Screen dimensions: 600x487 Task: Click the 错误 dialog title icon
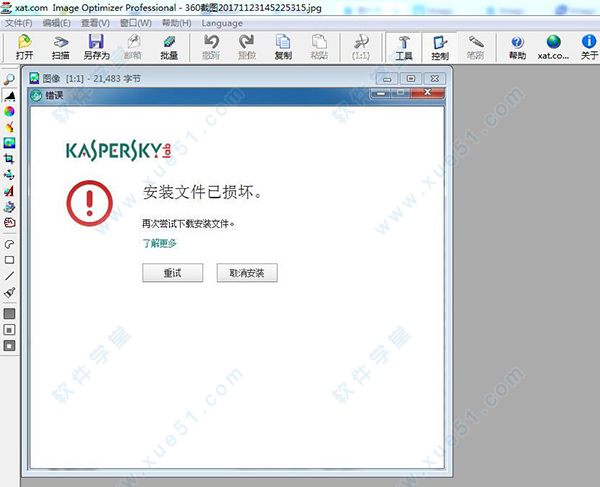36,95
